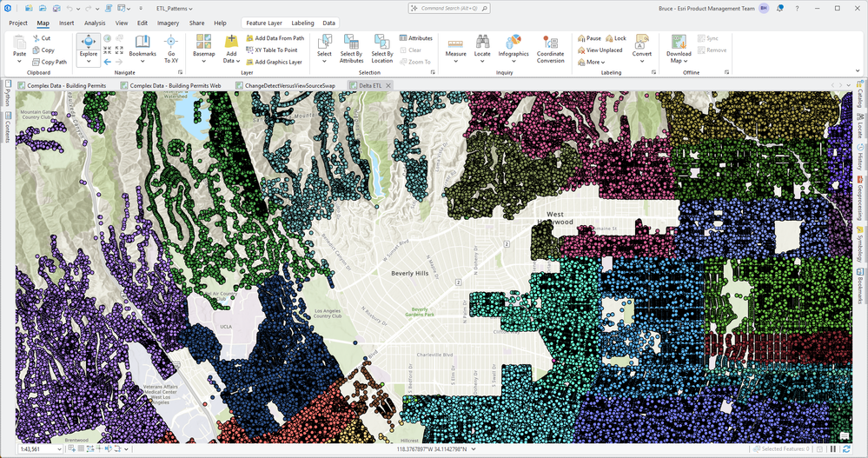Cut the selection with Cut
Viewport: 868px width, 458px height.
coord(42,38)
